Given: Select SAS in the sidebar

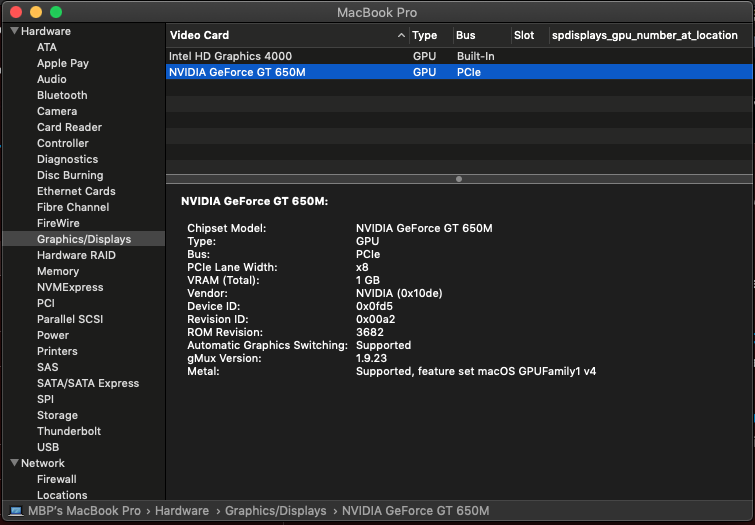Looking at the screenshot, I should [x=47, y=367].
